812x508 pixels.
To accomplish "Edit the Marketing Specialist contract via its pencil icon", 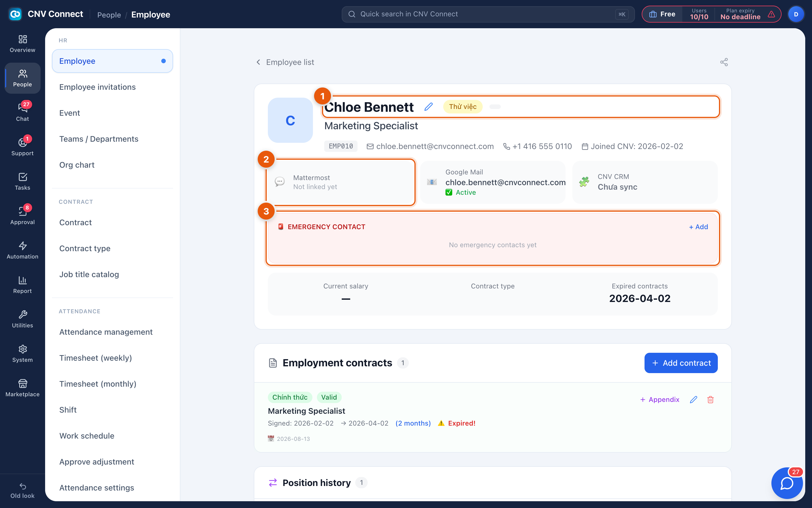I will pos(693,399).
